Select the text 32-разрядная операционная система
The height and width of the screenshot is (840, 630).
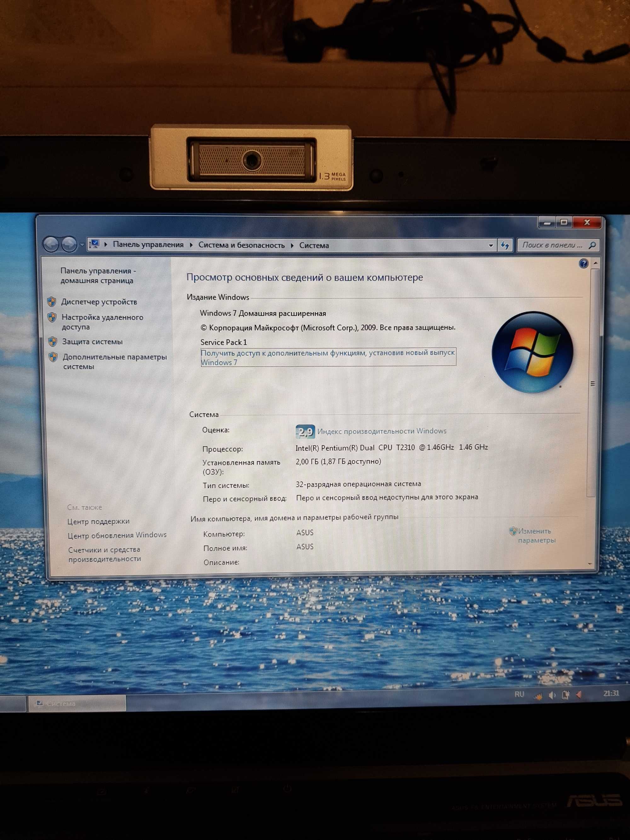point(358,484)
